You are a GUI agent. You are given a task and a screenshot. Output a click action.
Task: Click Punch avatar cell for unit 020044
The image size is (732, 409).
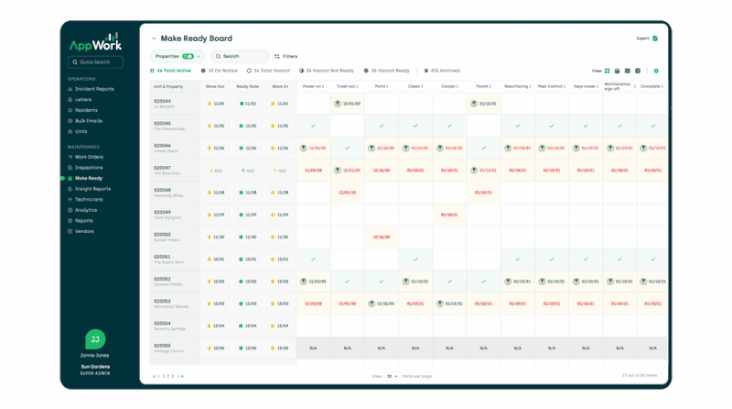pyautogui.click(x=484, y=104)
